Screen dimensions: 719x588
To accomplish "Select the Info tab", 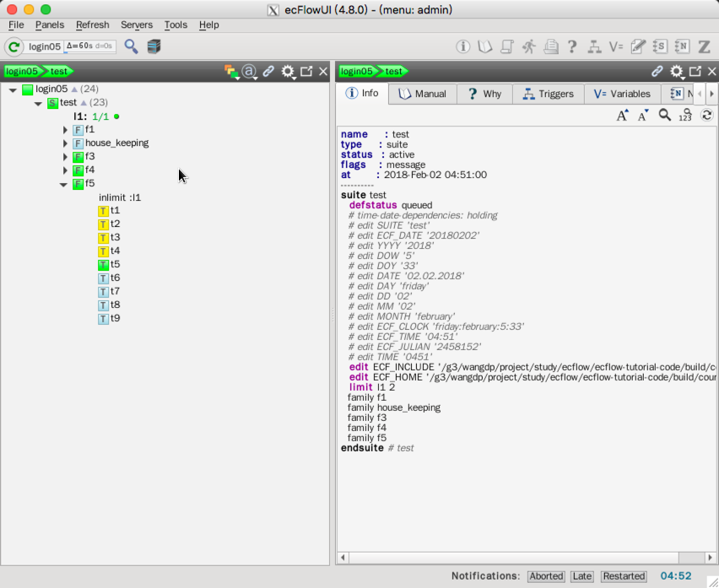I will (362, 94).
